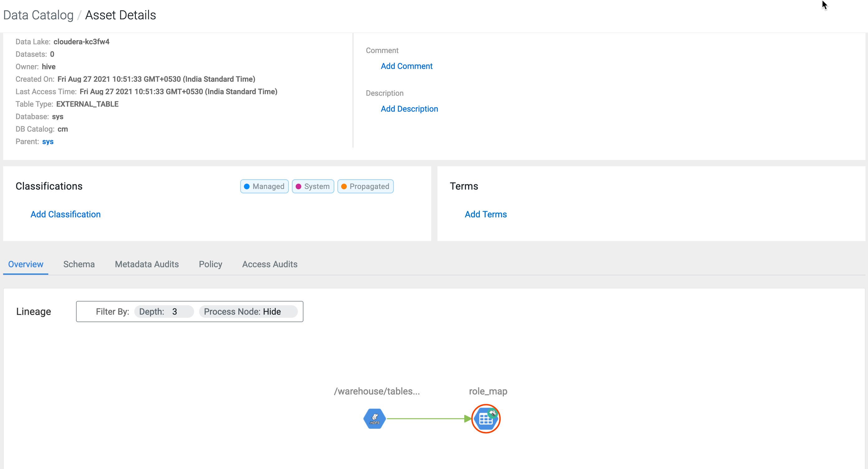Toggle the Managed classification filter
Image resolution: width=868 pixels, height=469 pixels.
[264, 186]
